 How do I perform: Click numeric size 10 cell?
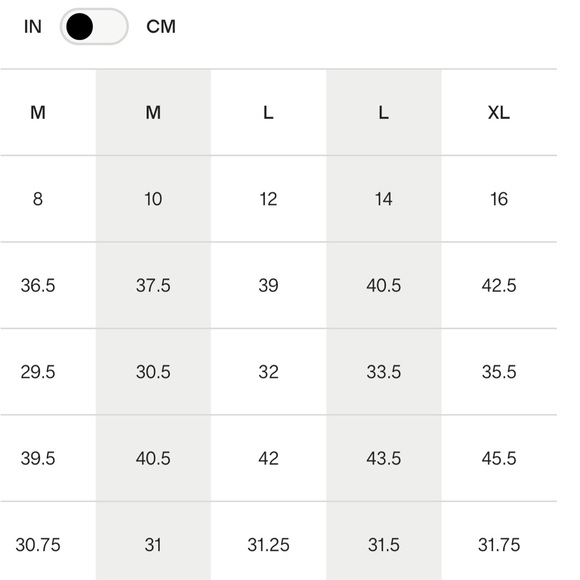coord(153,199)
